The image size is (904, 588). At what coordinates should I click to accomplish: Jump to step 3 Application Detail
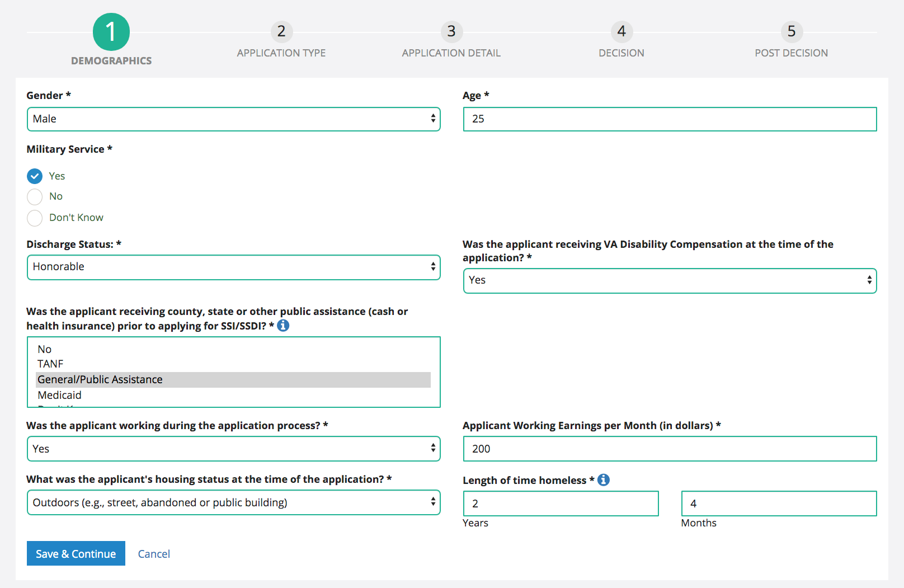[x=451, y=31]
